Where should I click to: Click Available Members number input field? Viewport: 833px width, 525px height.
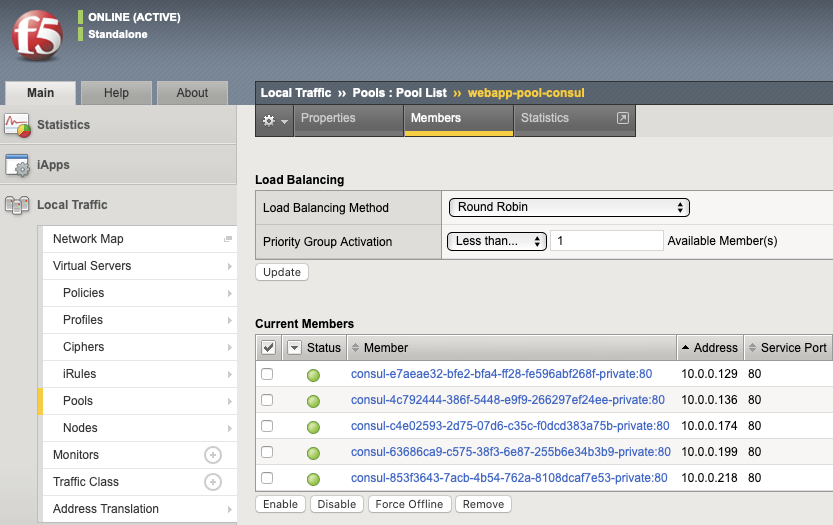[x=607, y=241]
